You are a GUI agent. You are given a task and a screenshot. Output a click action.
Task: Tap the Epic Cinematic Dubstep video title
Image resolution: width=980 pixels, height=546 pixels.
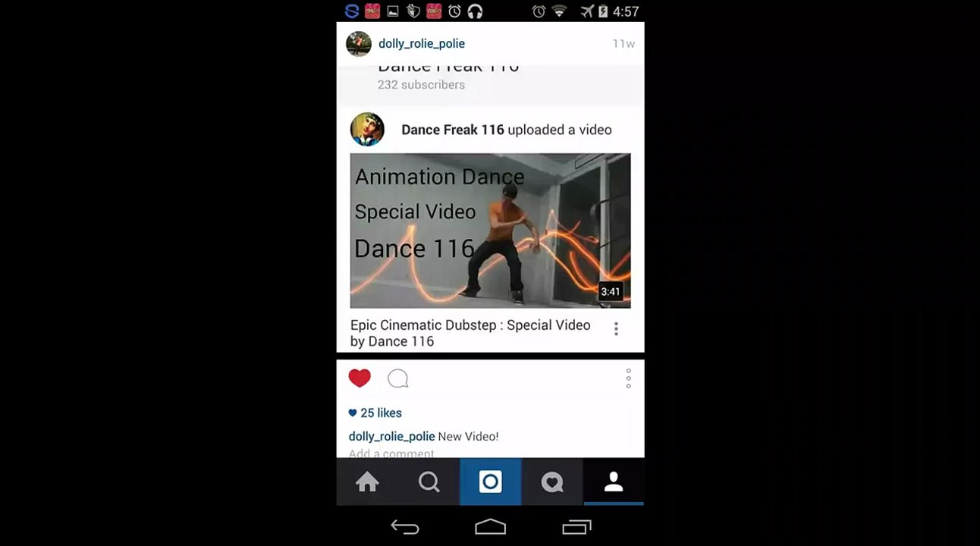470,333
